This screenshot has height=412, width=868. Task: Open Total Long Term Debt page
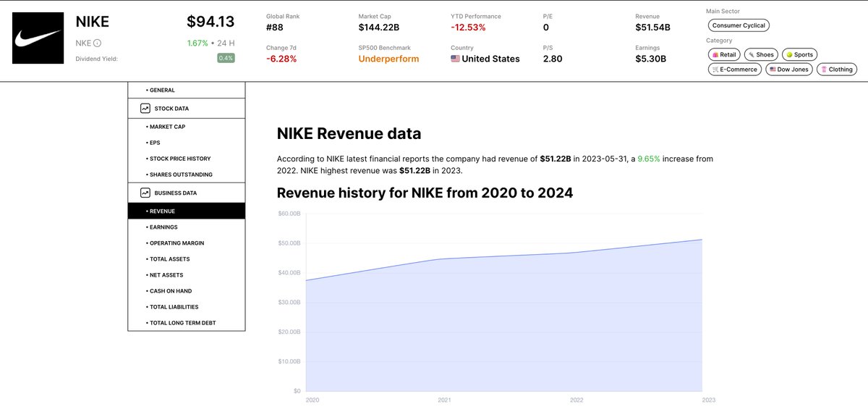click(x=187, y=322)
